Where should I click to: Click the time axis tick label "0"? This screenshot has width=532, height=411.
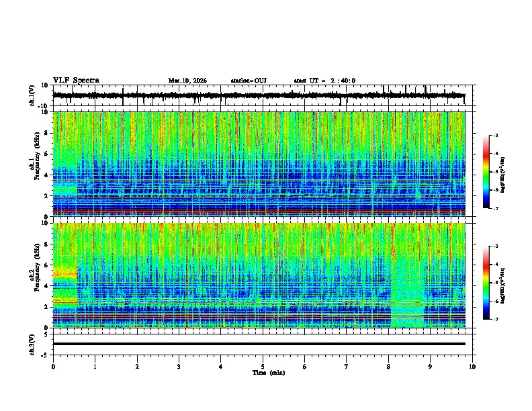(x=53, y=367)
